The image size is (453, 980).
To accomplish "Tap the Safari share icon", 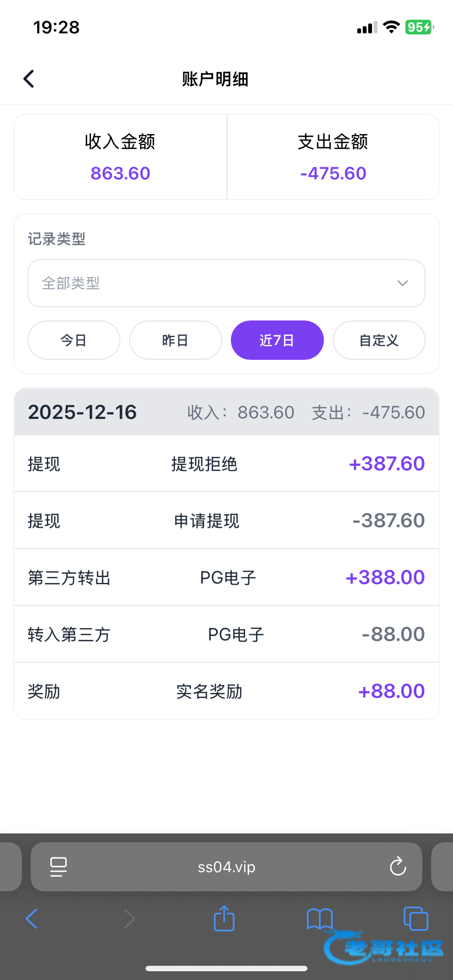I will click(224, 918).
